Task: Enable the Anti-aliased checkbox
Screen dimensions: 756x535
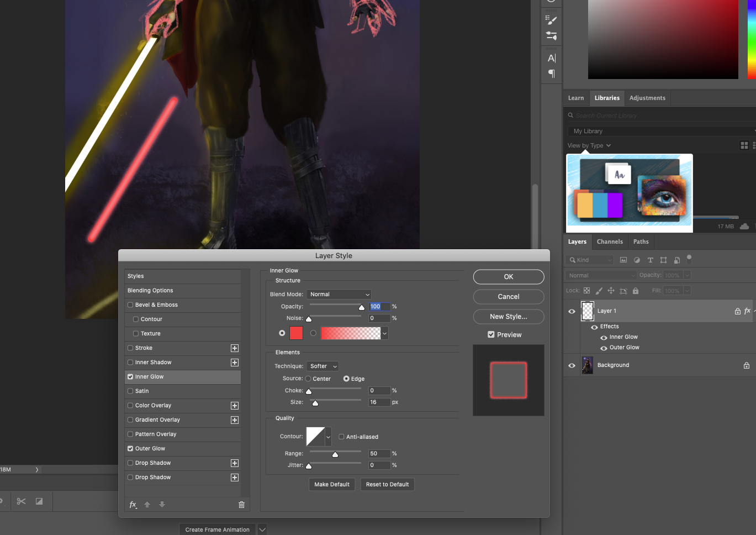Action: click(341, 437)
